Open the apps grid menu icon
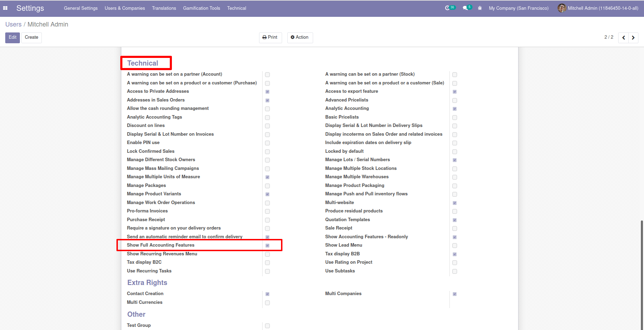This screenshot has width=644, height=330. pyautogui.click(x=5, y=8)
